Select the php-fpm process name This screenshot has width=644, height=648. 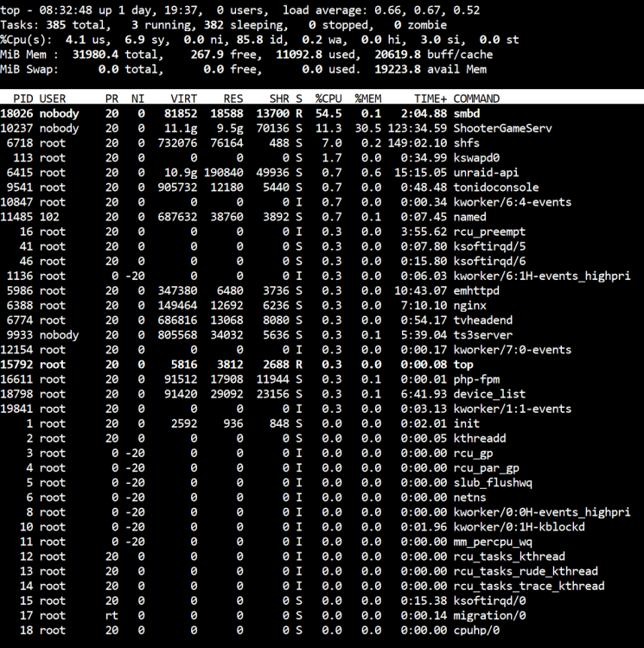coord(476,379)
